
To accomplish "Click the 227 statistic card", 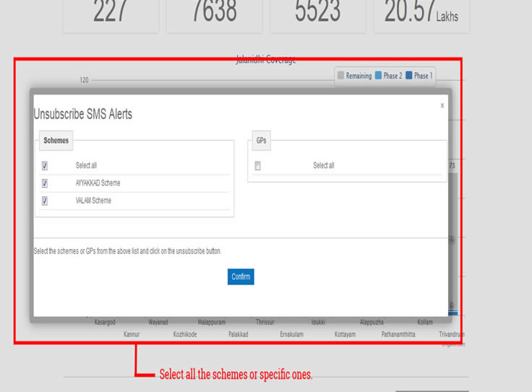I will (x=110, y=14).
